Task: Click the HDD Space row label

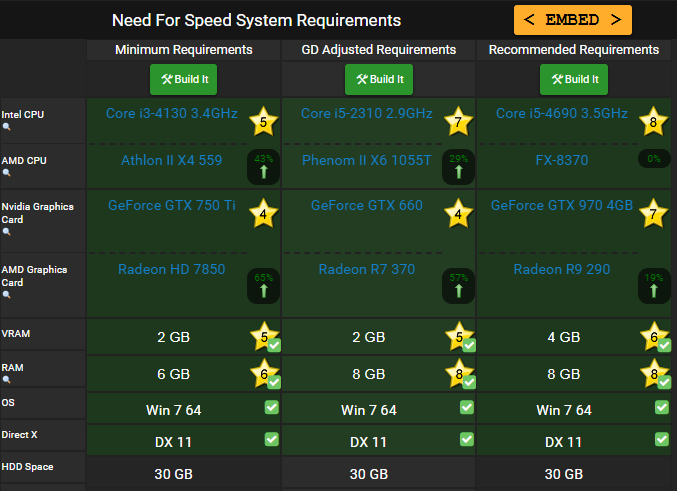Action: pyautogui.click(x=27, y=467)
